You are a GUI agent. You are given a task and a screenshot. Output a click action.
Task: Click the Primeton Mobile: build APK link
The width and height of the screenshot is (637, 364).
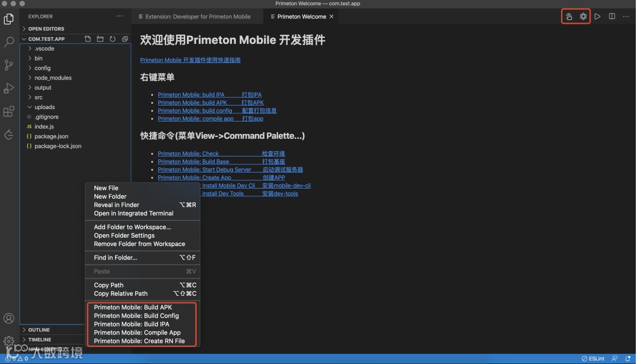point(211,103)
